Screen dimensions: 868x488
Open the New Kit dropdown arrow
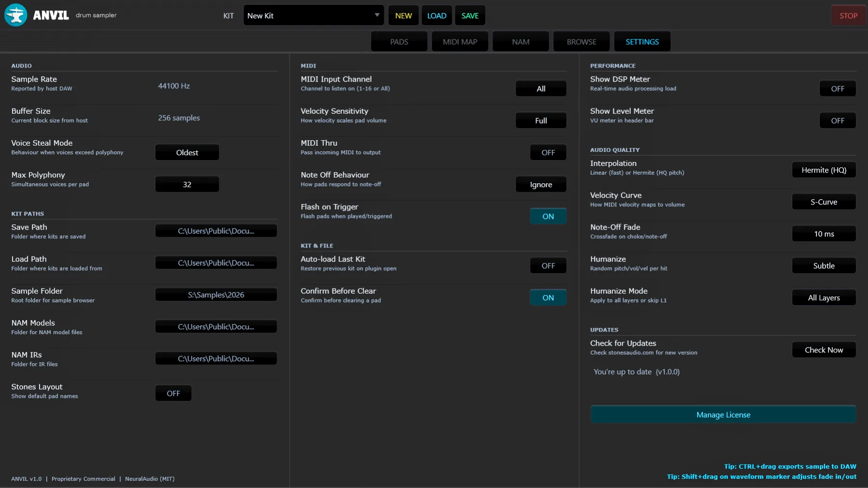pyautogui.click(x=377, y=15)
